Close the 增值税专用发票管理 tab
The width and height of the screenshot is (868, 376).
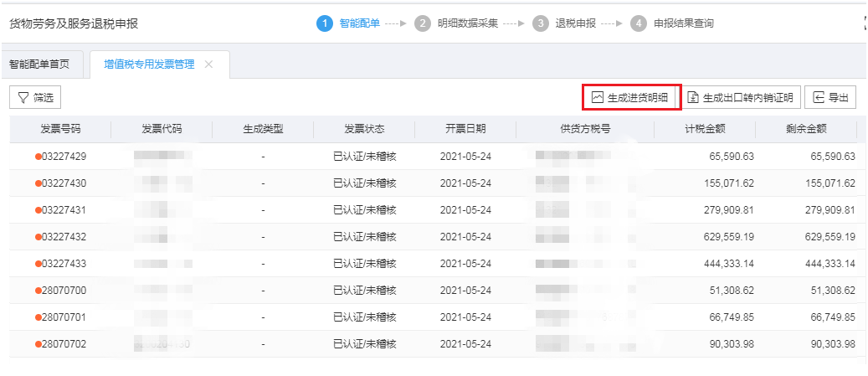tap(208, 64)
